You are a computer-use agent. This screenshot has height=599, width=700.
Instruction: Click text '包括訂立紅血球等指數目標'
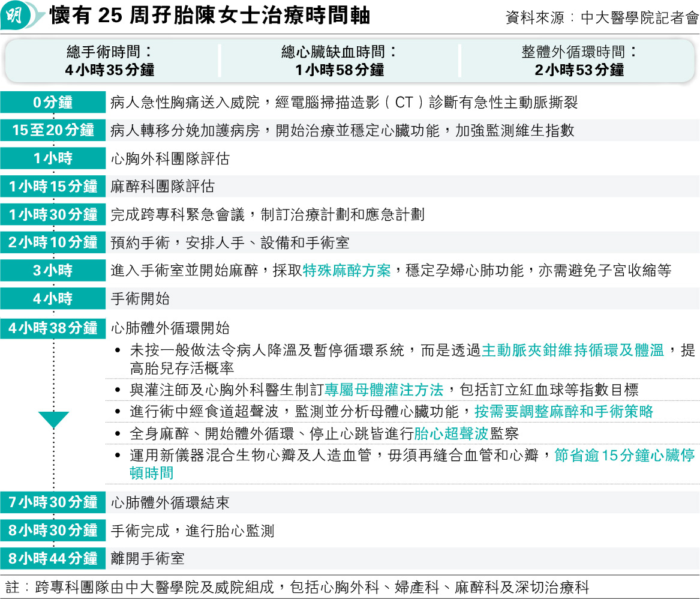[549, 390]
